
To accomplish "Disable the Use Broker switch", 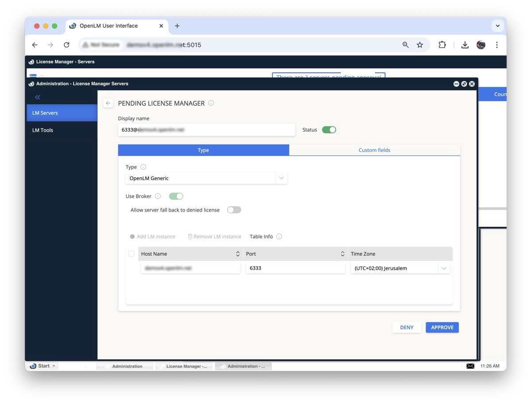I will click(176, 196).
